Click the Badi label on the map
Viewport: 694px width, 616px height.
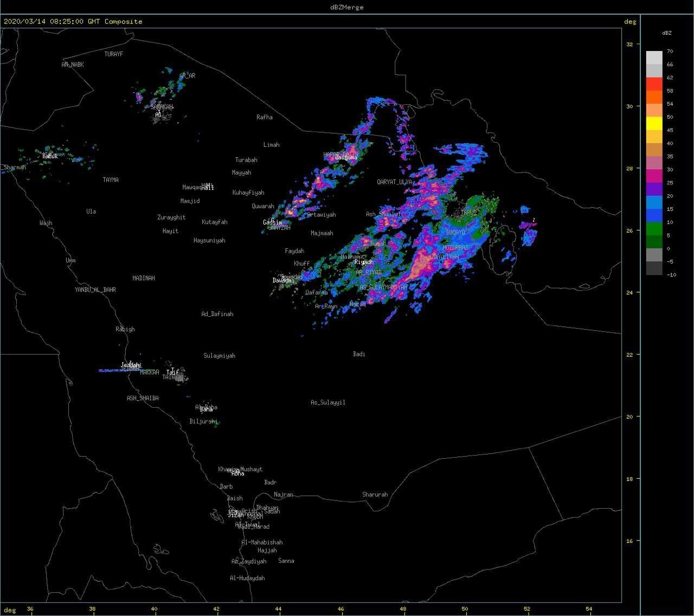point(359,354)
